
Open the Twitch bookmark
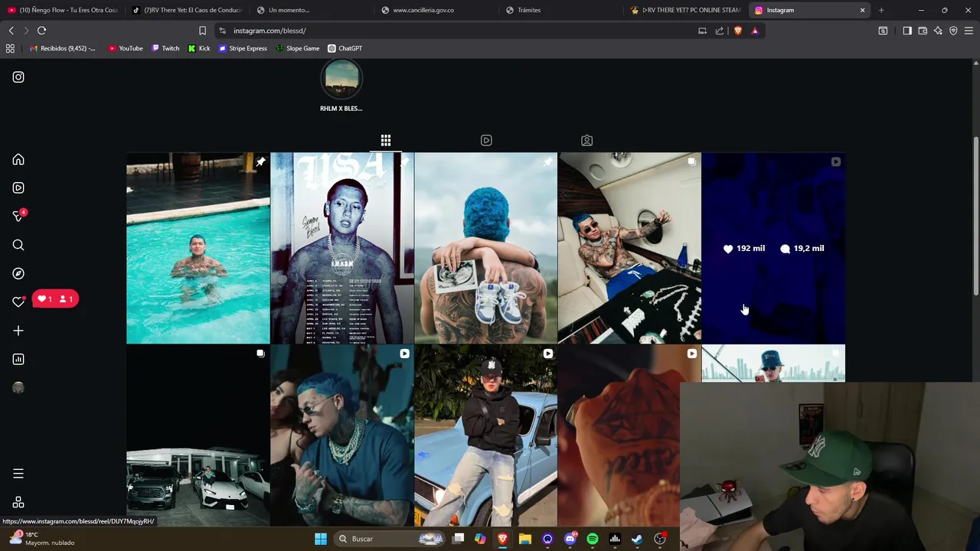click(x=165, y=48)
